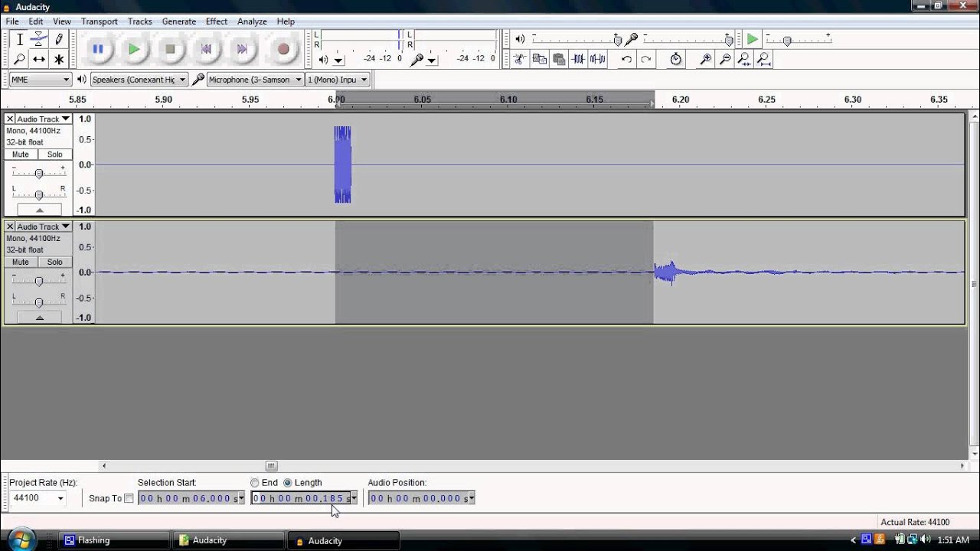Enable the Snap To checkbox
This screenshot has height=551, width=980.
coord(129,498)
